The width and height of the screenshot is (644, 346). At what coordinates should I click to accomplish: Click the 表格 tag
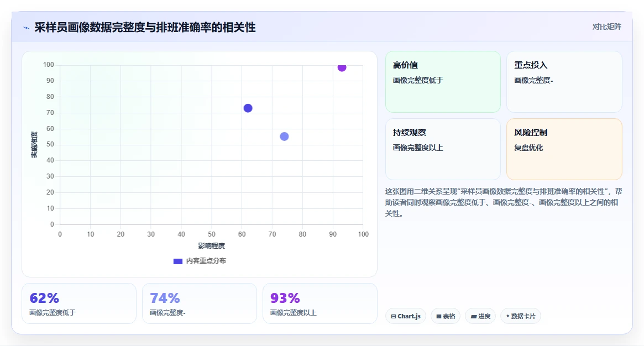pos(446,316)
